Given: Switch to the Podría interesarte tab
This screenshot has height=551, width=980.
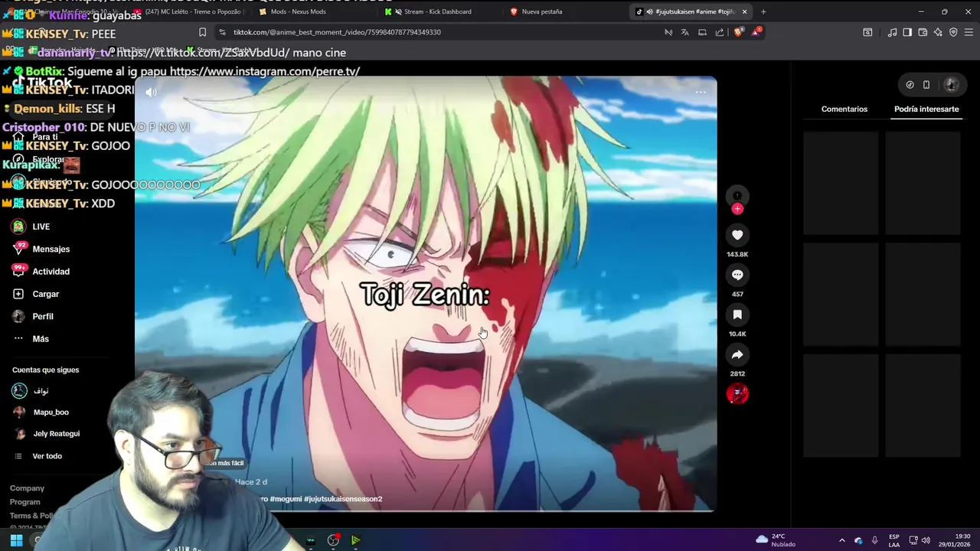Looking at the screenshot, I should pos(926,109).
